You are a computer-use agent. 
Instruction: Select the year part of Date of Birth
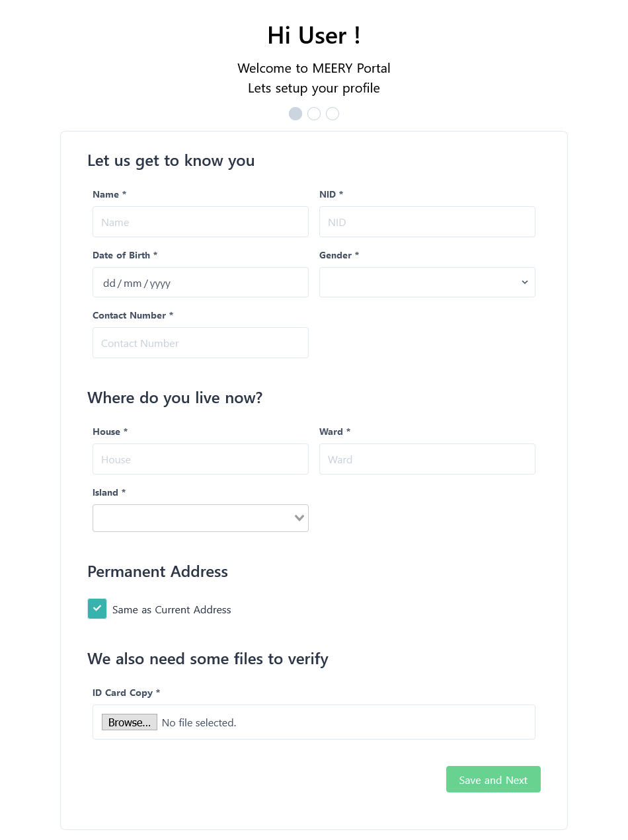coord(160,284)
